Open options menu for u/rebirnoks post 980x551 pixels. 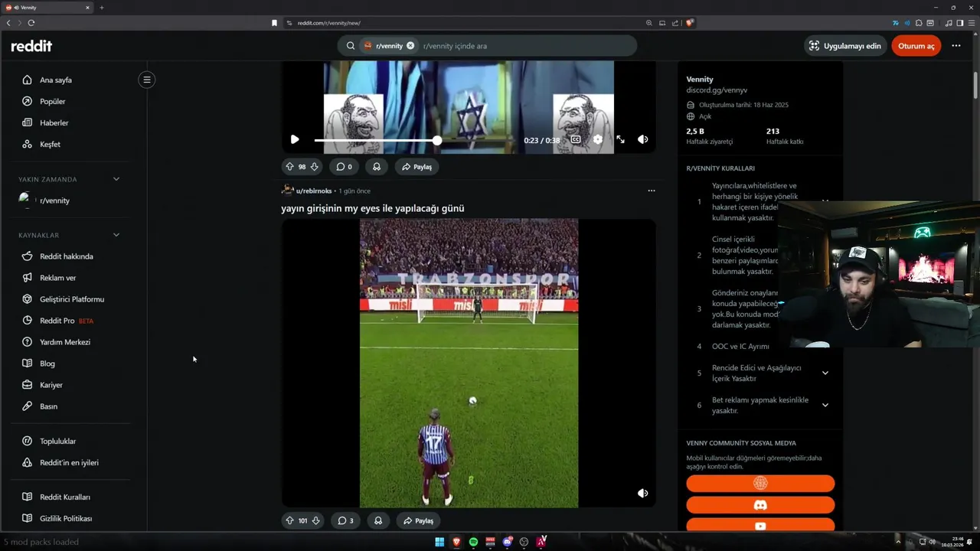pyautogui.click(x=652, y=191)
